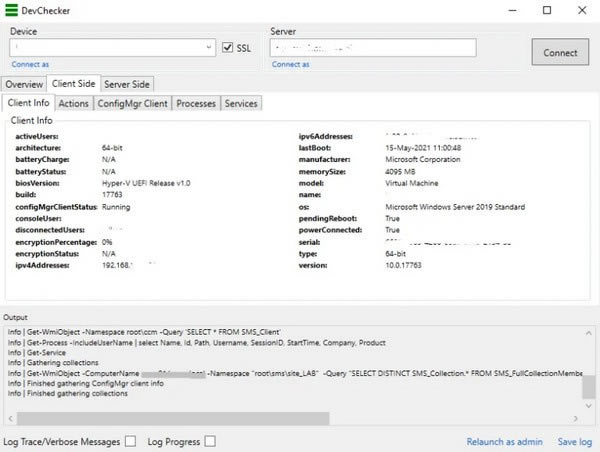600x452 pixels.
Task: Open the Services sub-tab
Action: [241, 104]
